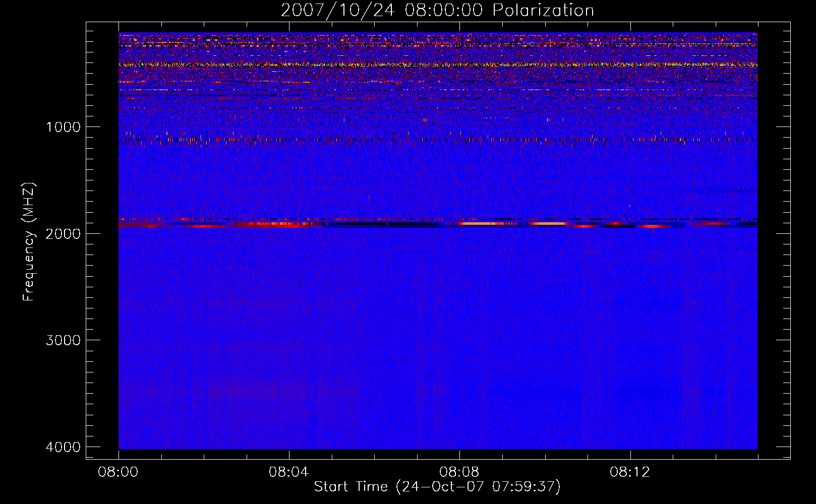Image resolution: width=816 pixels, height=504 pixels.
Task: Click the 1000 frequency tick label
Action: coord(63,127)
